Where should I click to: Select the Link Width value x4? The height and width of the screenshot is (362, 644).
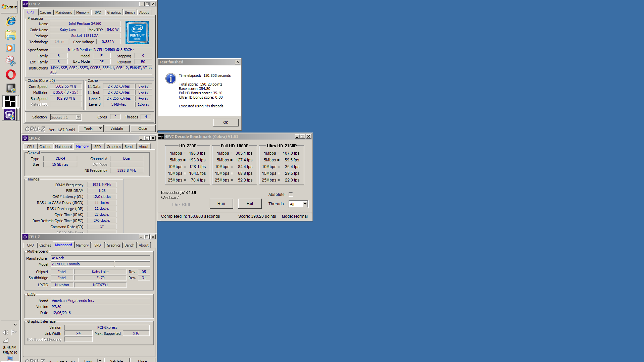pyautogui.click(x=78, y=333)
